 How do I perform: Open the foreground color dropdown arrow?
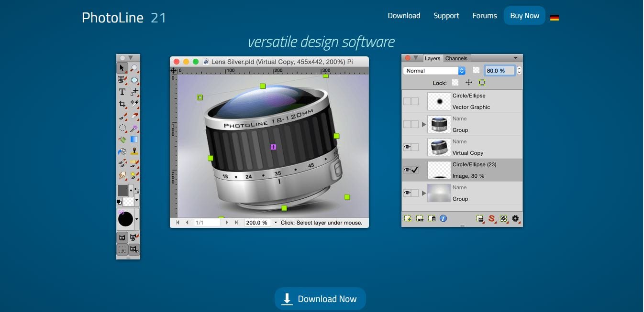tap(131, 191)
